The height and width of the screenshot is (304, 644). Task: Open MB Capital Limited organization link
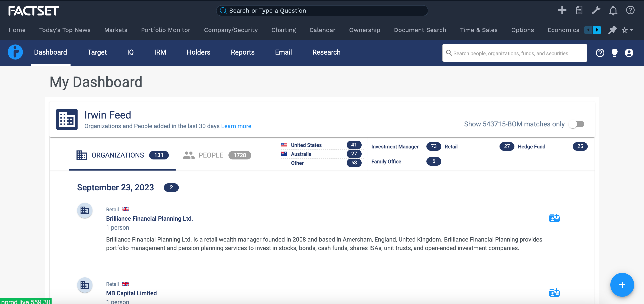click(131, 293)
